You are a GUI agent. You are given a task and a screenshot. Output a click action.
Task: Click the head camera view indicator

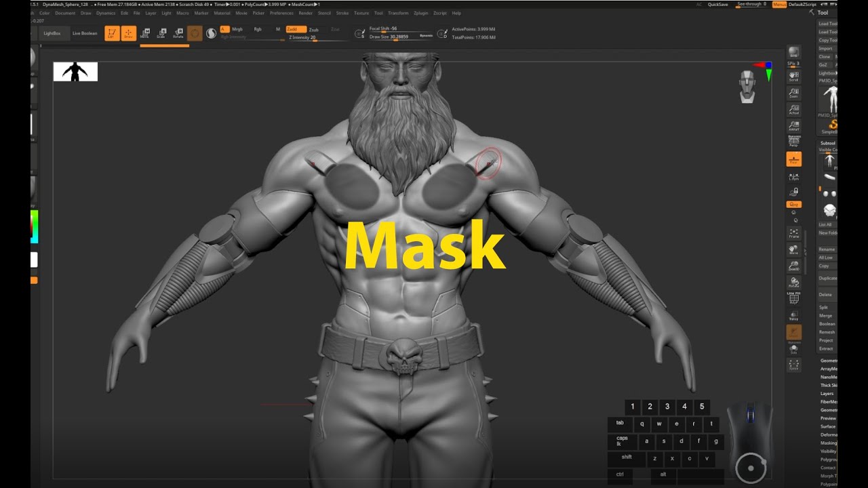tap(747, 86)
